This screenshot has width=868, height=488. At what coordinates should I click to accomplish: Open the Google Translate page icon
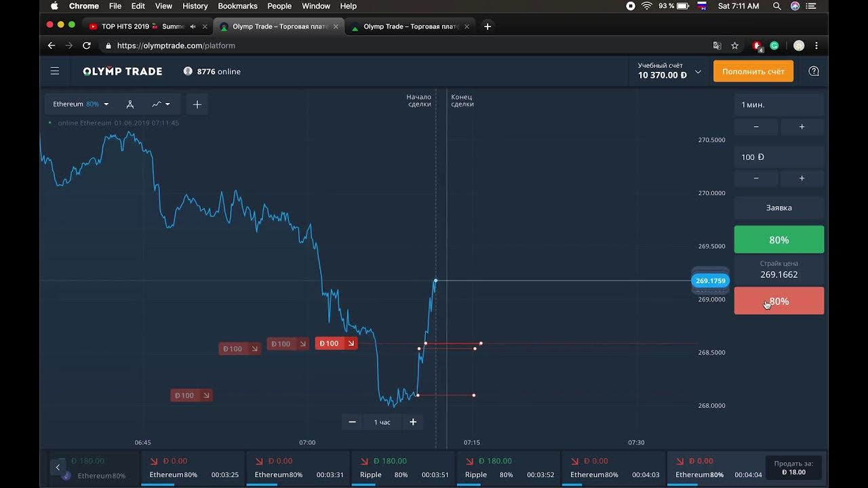click(717, 45)
